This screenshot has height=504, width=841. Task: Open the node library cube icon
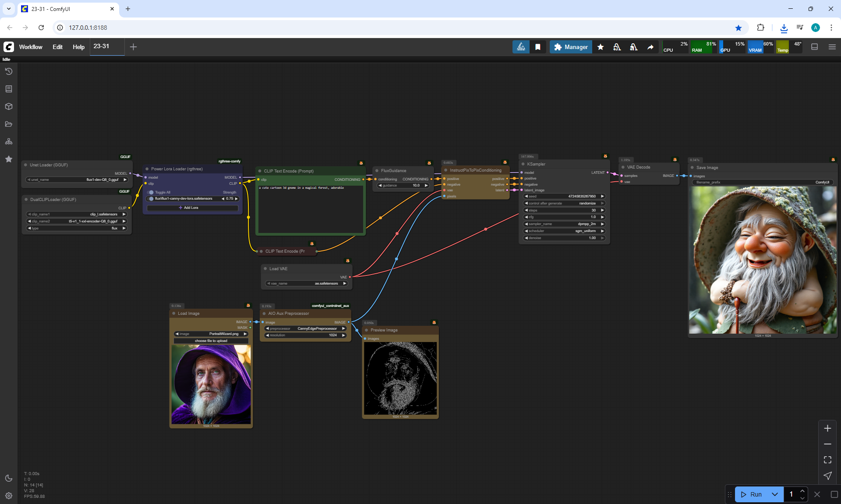click(9, 106)
